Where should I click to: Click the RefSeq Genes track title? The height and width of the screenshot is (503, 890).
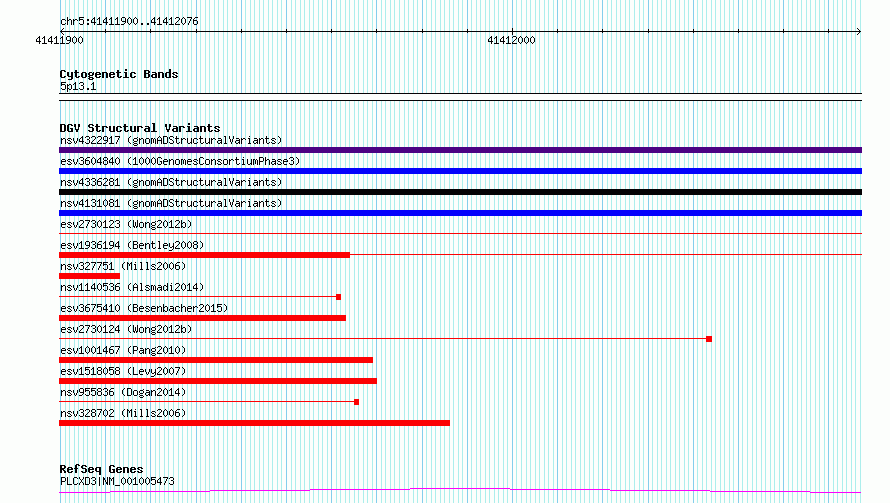click(101, 469)
